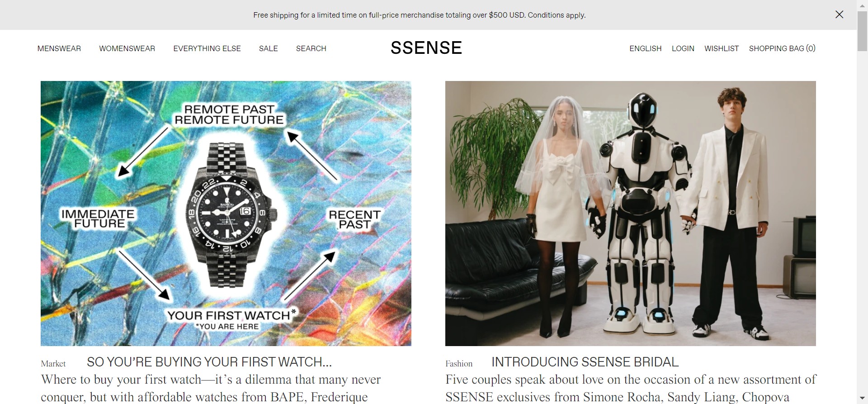Click the SSENSE logo

[x=426, y=48]
